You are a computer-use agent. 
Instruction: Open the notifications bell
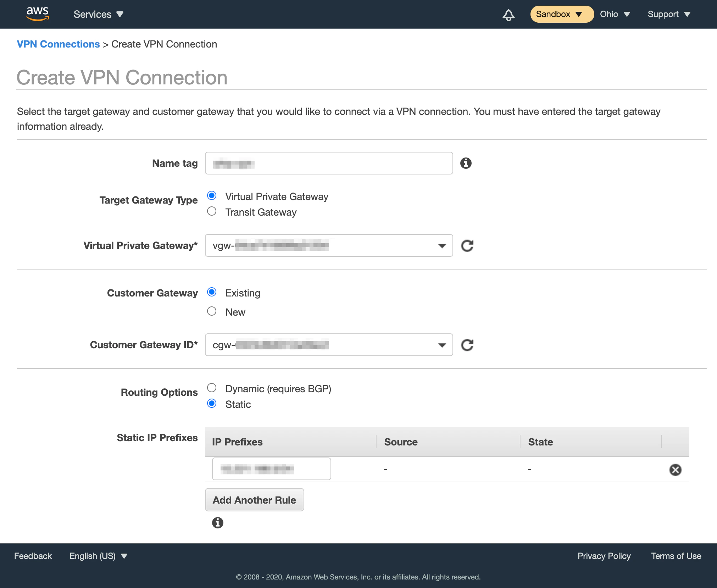click(x=508, y=14)
